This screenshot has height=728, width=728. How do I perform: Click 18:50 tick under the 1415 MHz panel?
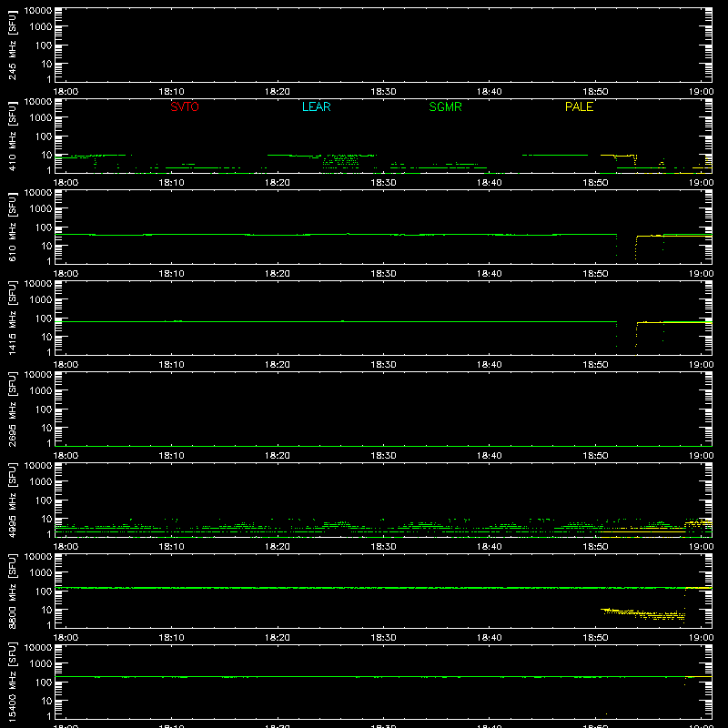pos(595,365)
